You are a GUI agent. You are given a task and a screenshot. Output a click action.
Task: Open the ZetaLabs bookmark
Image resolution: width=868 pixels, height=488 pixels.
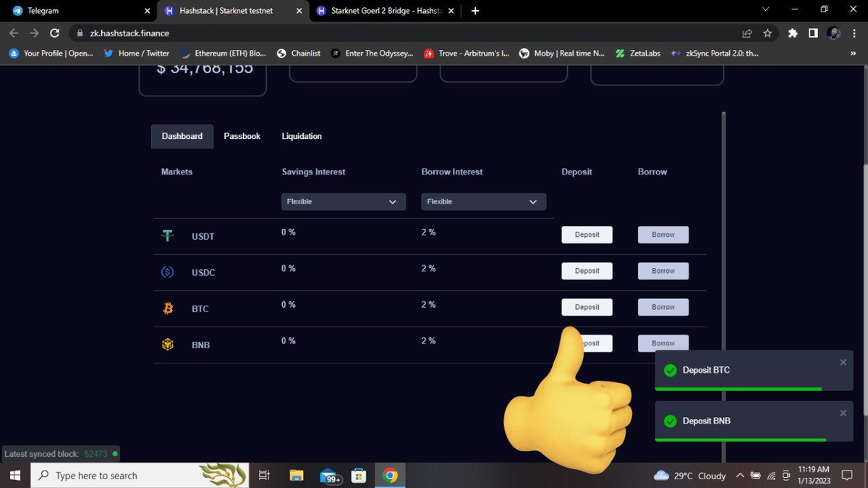pos(639,53)
